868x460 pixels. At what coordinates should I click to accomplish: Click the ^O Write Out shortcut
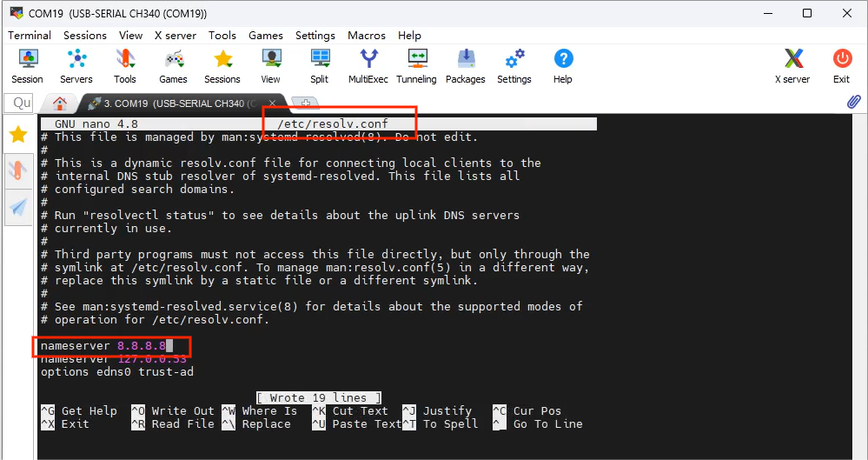(x=173, y=411)
